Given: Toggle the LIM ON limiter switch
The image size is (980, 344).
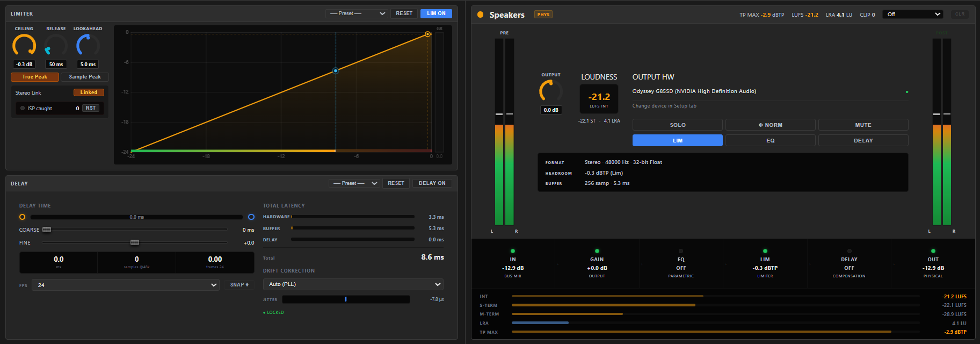Looking at the screenshot, I should coord(436,13).
